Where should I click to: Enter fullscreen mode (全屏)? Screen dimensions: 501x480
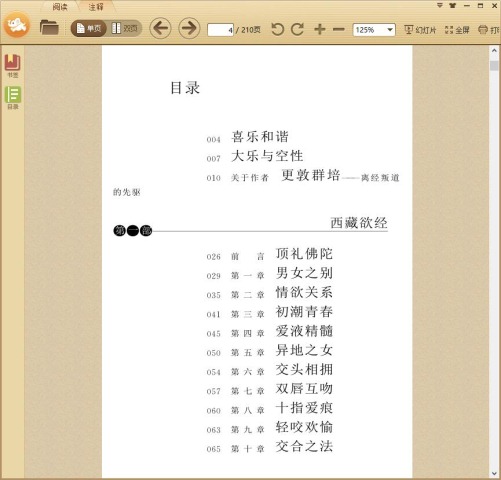(457, 30)
